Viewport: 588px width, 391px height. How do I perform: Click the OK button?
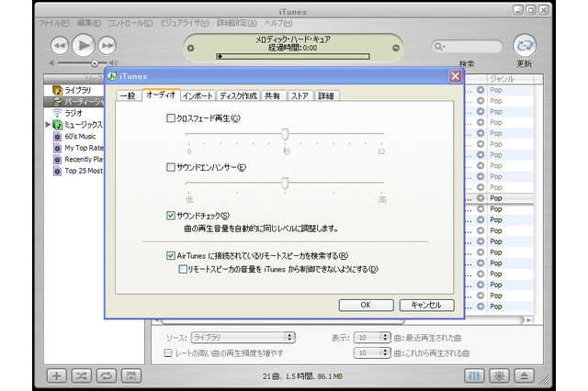[x=365, y=305]
